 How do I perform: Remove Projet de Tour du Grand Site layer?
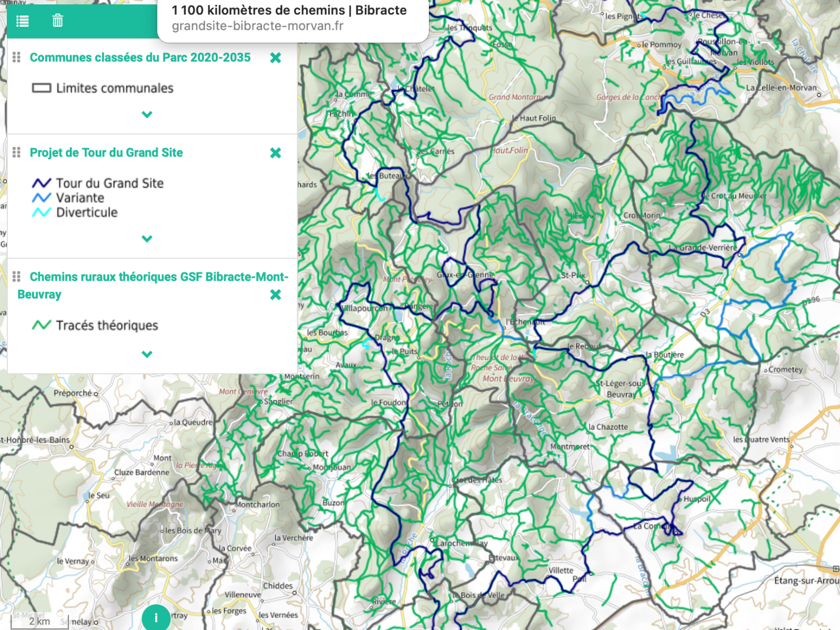[276, 153]
